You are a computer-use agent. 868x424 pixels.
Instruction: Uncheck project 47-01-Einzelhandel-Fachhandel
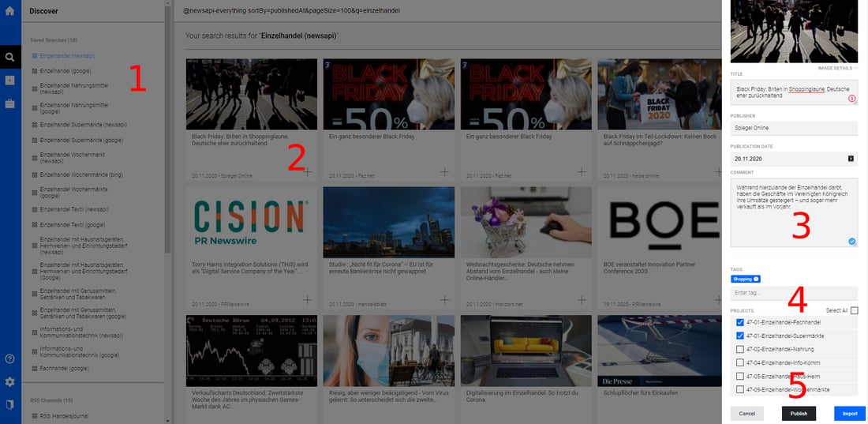point(739,322)
